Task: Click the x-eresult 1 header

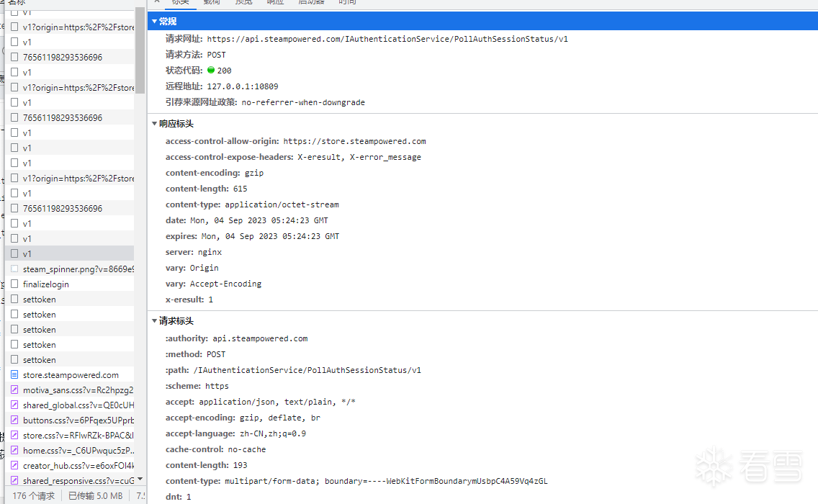Action: (189, 300)
